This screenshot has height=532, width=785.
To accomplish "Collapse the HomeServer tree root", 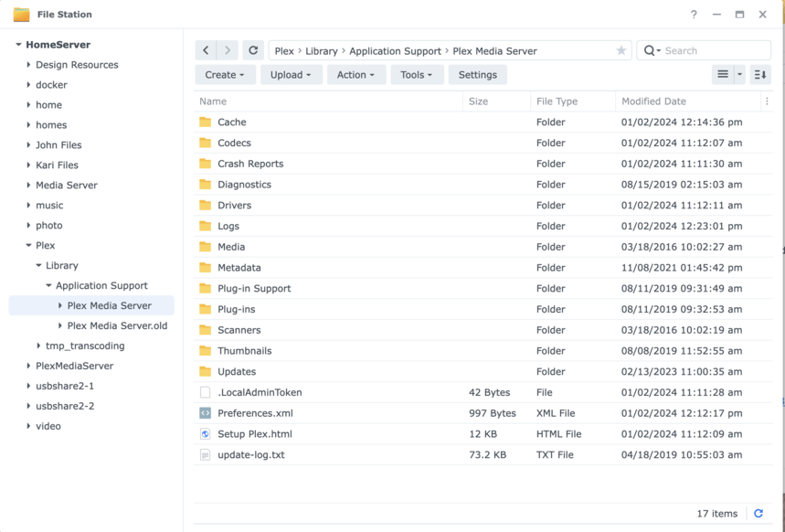I will [x=18, y=45].
